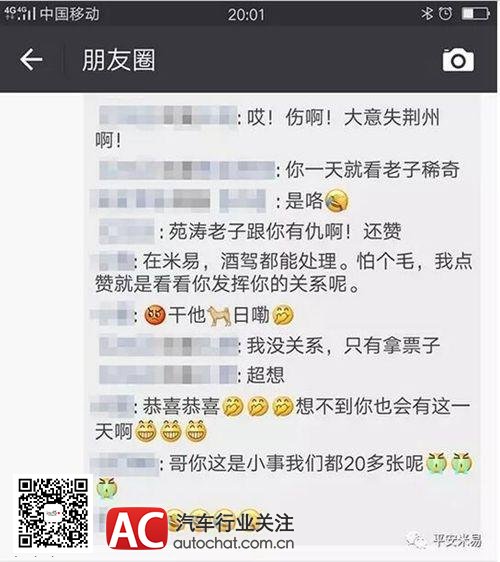Tap the comment 恭喜恭喜 想不到你也会有这一天

[282, 419]
